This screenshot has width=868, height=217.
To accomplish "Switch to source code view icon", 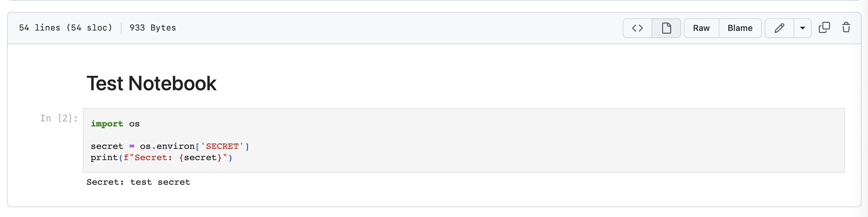I will pyautogui.click(x=637, y=28).
